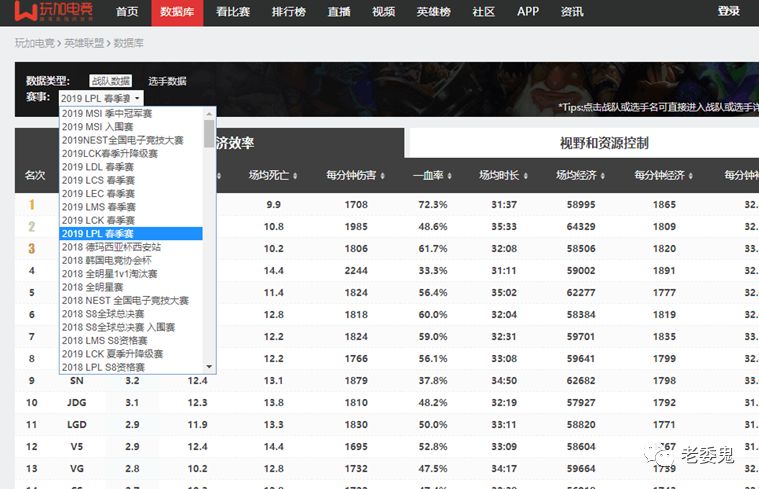Open team LGD in row 11
This screenshot has height=489, width=759.
(x=76, y=425)
